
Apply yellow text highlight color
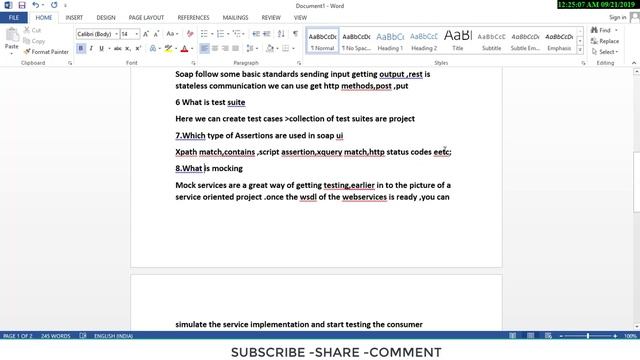pyautogui.click(x=168, y=49)
